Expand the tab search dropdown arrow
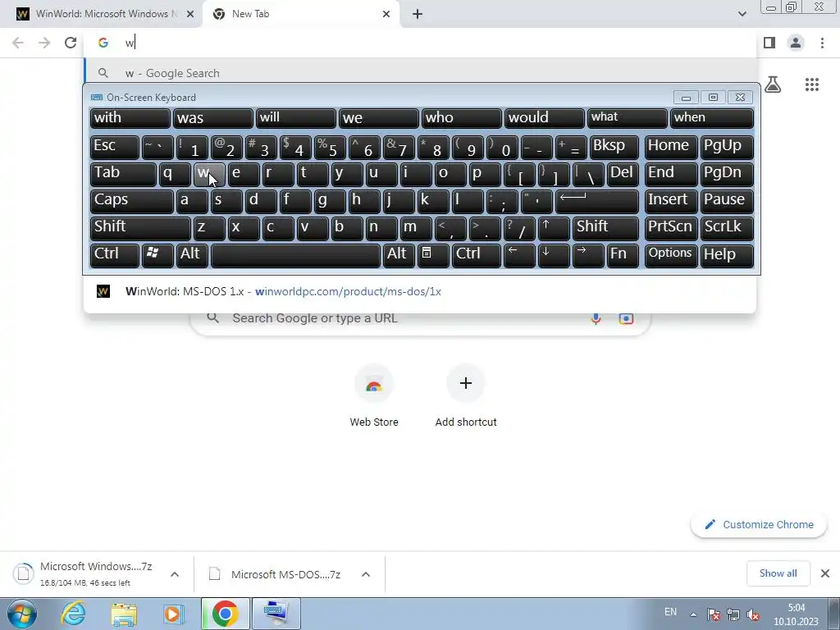Viewport: 840px width, 630px height. pyautogui.click(x=742, y=14)
